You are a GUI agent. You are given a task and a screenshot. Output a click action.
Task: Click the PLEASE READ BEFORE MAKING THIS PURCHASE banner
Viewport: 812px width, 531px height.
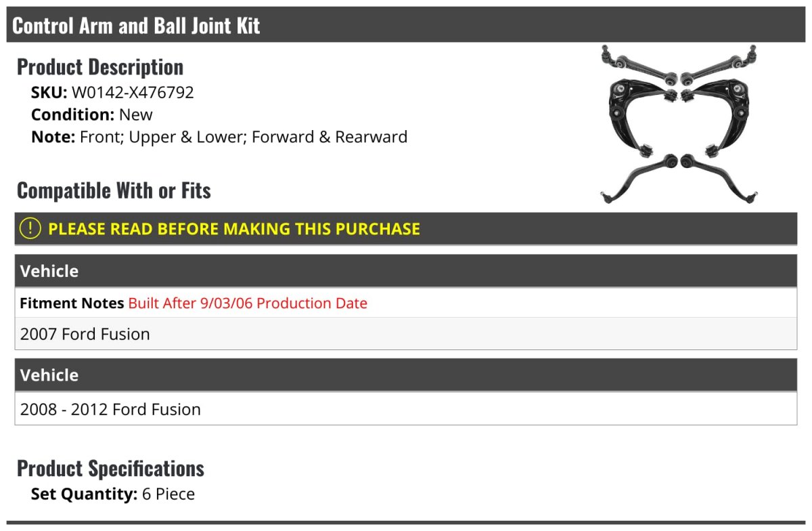coord(406,228)
